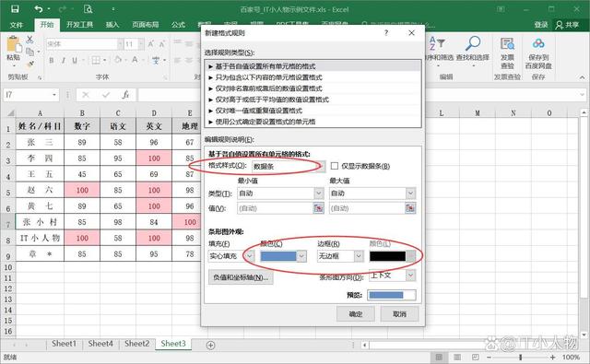Click the invoice check (发票查验) icon
590x364 pixels.
pos(507,44)
